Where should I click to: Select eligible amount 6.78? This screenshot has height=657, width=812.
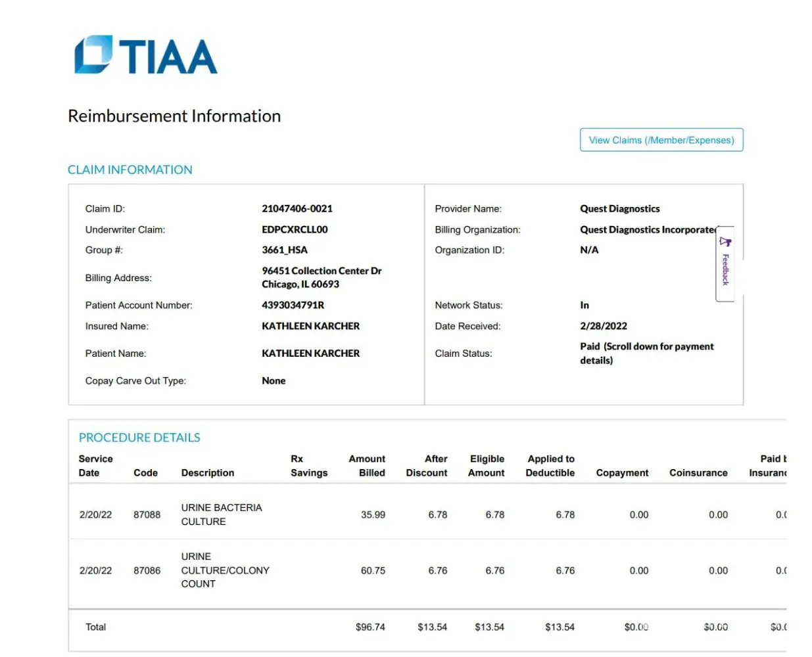coord(495,515)
